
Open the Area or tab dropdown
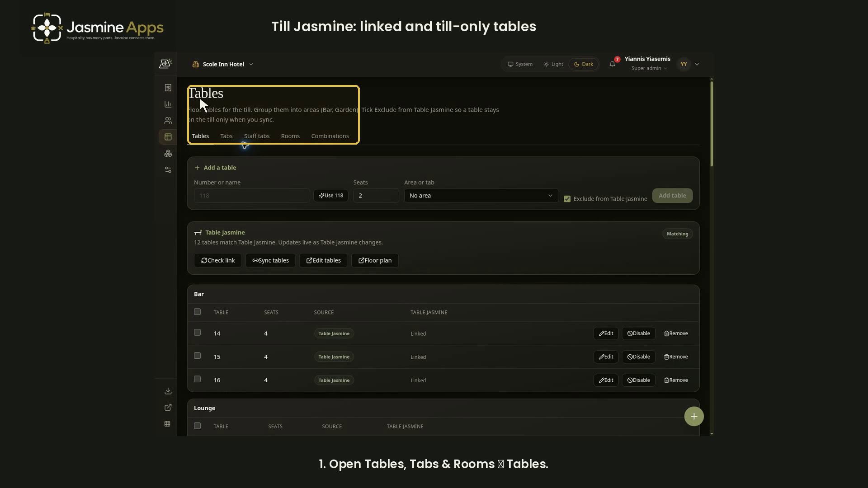(481, 196)
